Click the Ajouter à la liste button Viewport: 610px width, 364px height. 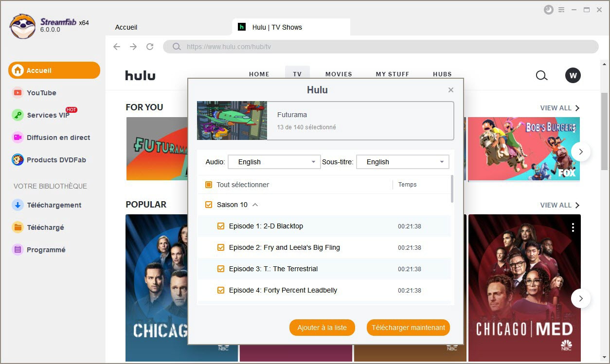click(322, 328)
